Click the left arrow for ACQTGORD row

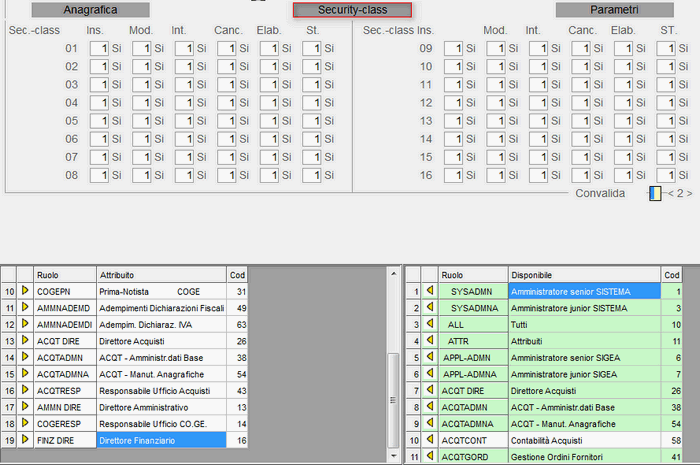coord(430,456)
